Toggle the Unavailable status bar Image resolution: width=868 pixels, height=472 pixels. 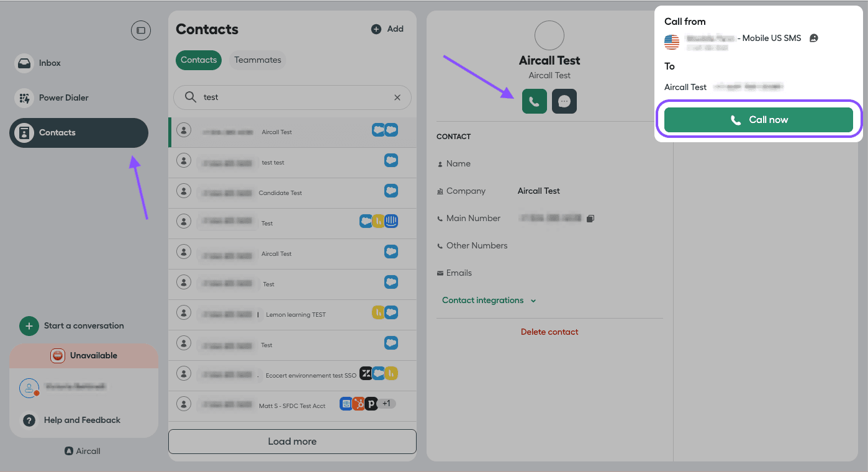click(x=84, y=356)
